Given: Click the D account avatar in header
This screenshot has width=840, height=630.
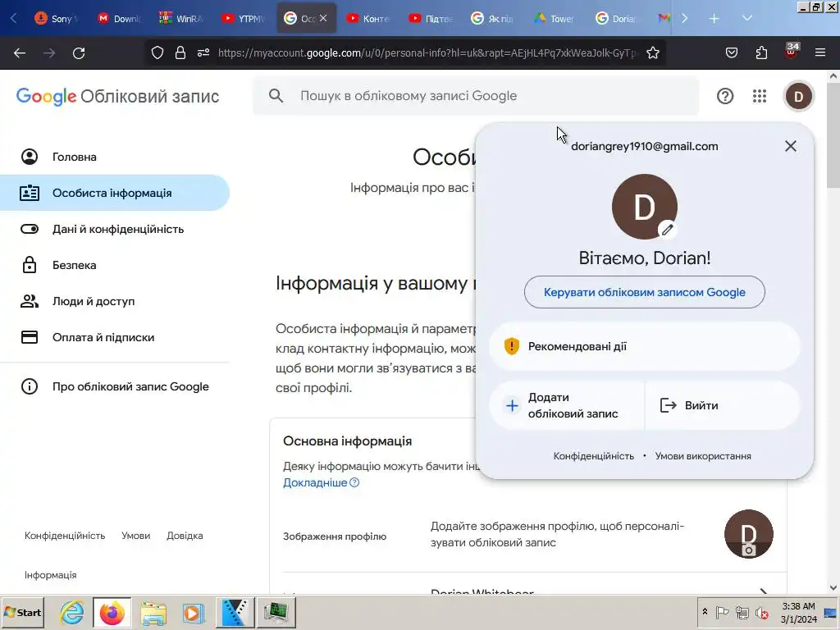Looking at the screenshot, I should [799, 97].
